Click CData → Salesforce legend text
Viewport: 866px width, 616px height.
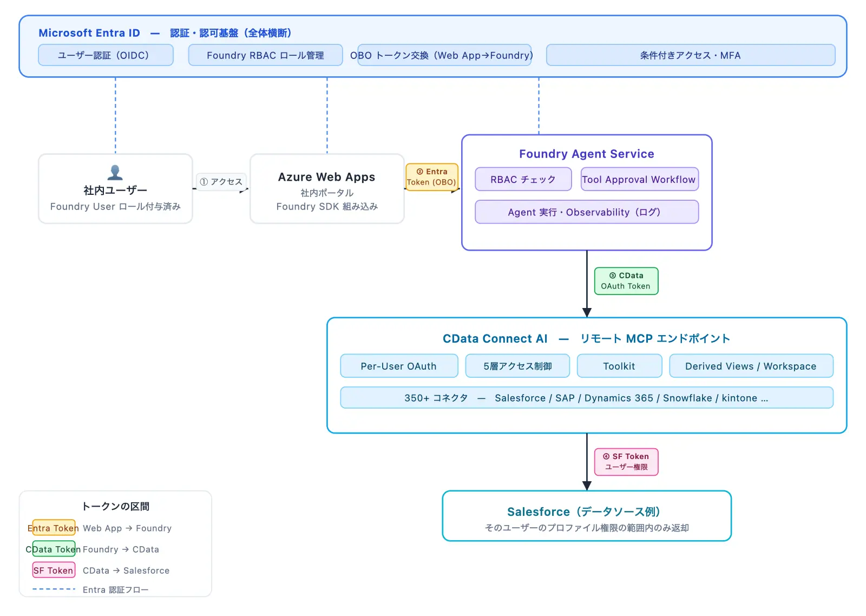tap(126, 571)
